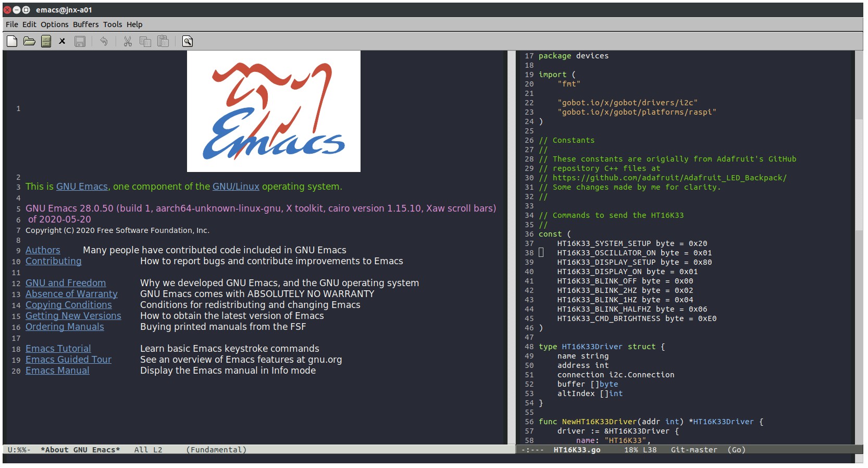Click the left window's vertical scrollbar

[x=511, y=248]
